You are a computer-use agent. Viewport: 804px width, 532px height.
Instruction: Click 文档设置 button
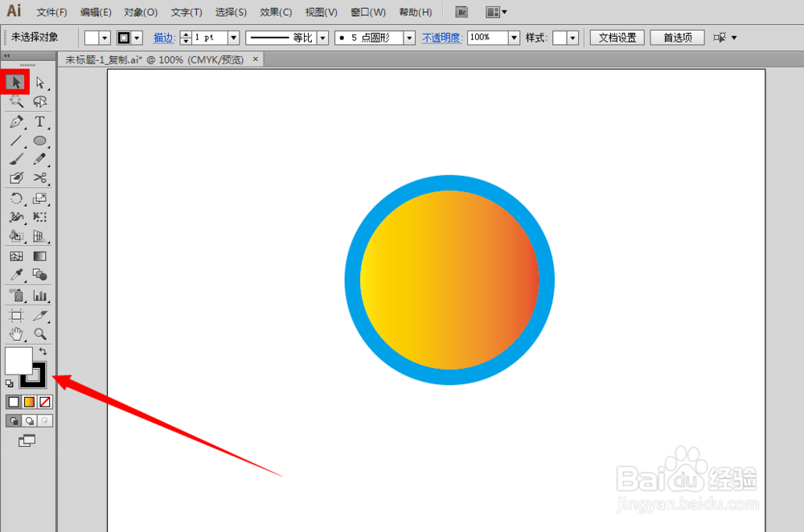pyautogui.click(x=617, y=38)
